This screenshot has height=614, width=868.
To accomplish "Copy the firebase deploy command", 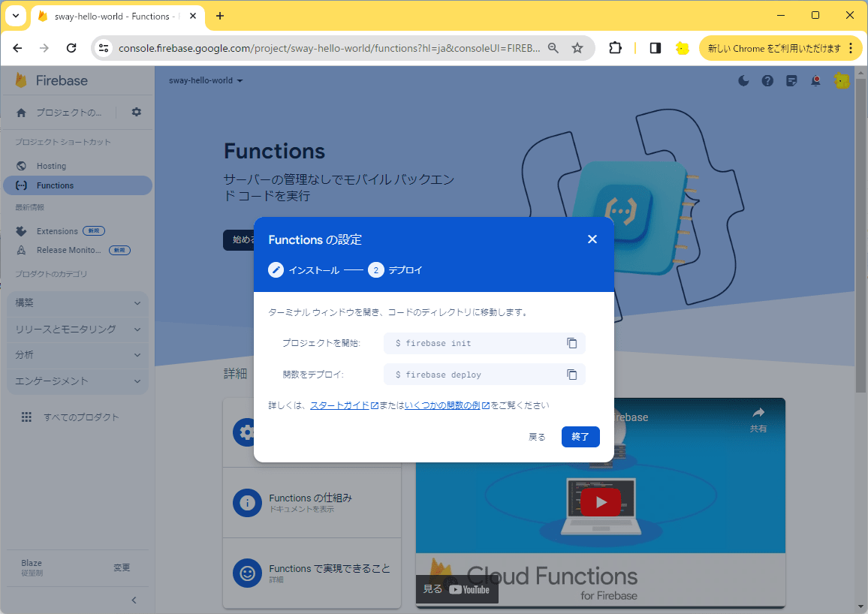I will pyautogui.click(x=572, y=375).
